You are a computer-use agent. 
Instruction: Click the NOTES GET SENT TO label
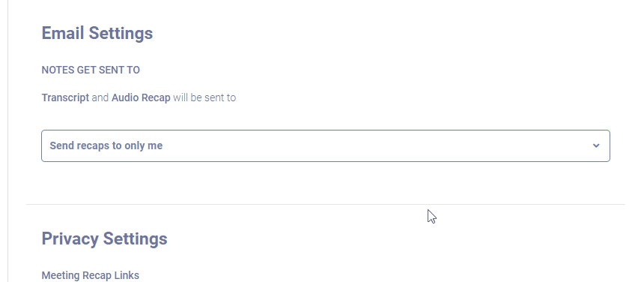pyautogui.click(x=91, y=70)
